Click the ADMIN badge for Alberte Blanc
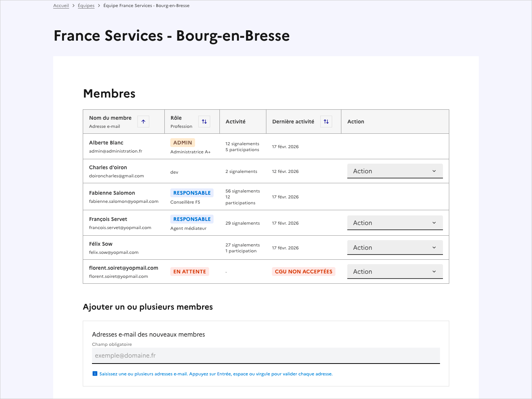The image size is (532, 399). [x=183, y=142]
